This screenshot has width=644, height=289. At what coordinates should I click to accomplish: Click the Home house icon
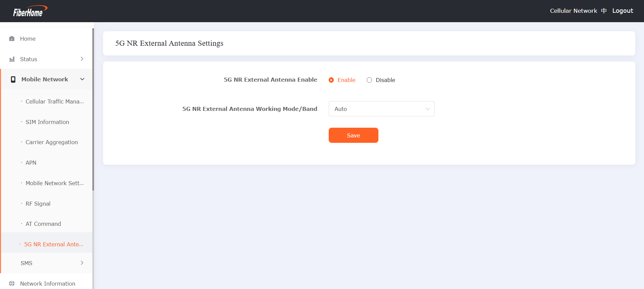click(12, 39)
